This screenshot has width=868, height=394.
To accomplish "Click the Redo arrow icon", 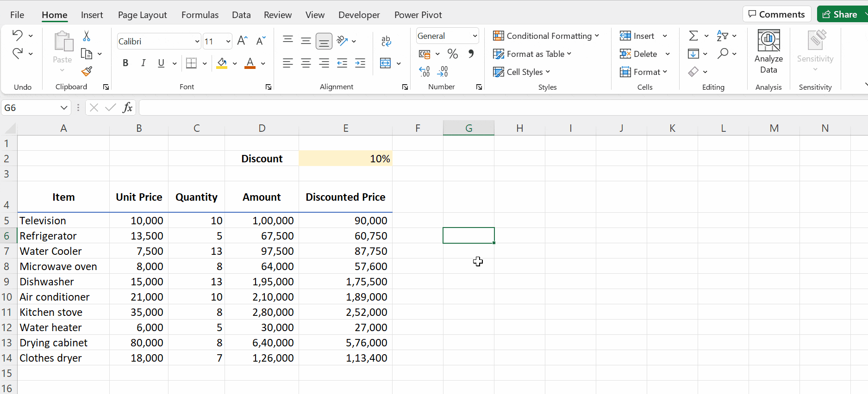I will [x=17, y=54].
